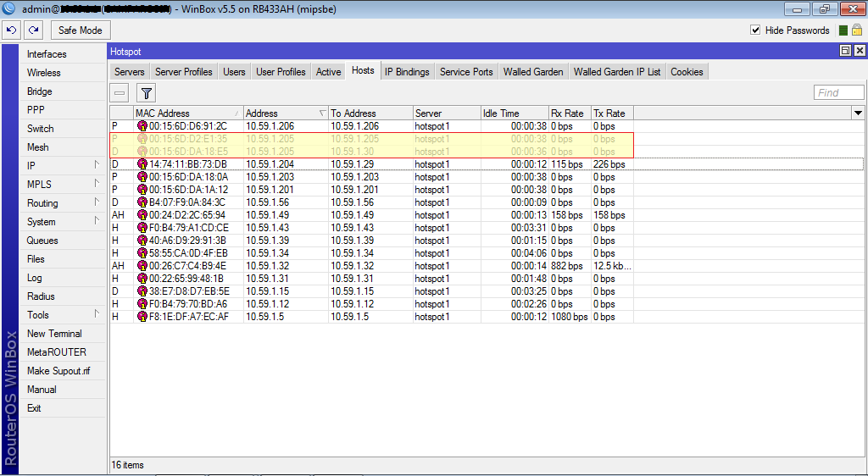Viewport: 868px width, 476px height.
Task: Click the green status indicator icon
Action: [843, 30]
